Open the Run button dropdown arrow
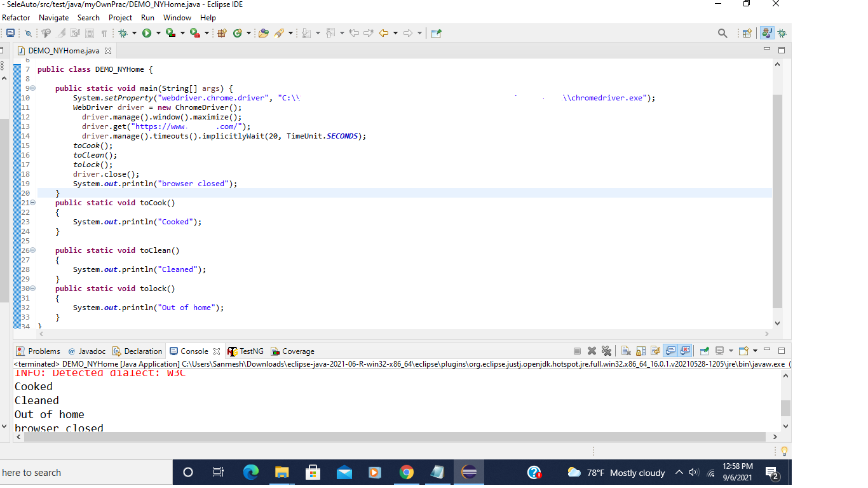 pyautogui.click(x=158, y=33)
